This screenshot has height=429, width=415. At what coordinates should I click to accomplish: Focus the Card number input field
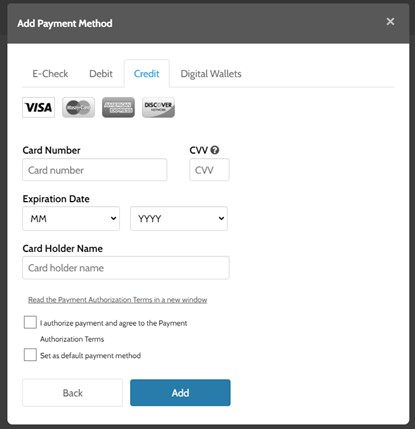tap(95, 170)
